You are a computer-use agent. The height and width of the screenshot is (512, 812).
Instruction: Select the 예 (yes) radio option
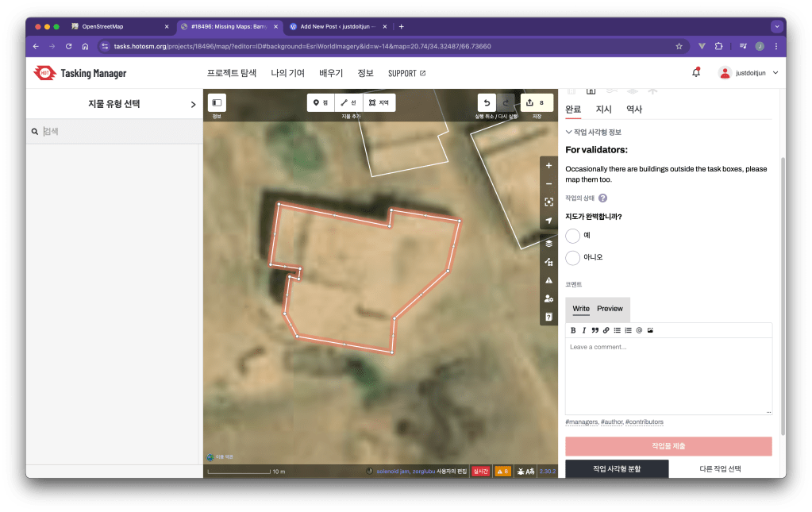pos(573,235)
